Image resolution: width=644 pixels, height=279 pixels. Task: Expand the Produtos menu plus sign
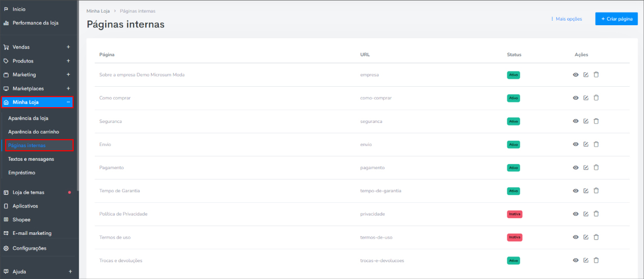click(x=68, y=61)
